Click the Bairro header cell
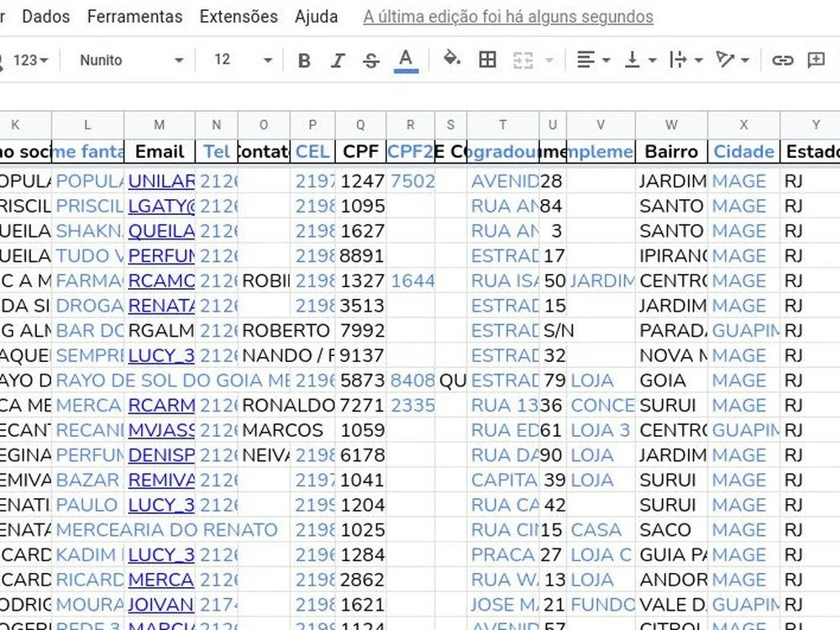Screen dimensions: 840x630 click(x=671, y=151)
